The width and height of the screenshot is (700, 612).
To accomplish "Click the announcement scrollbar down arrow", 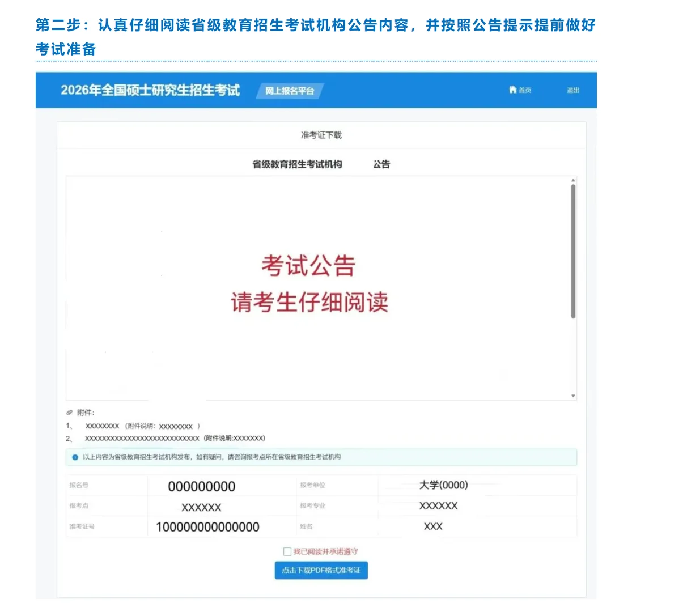I will pyautogui.click(x=572, y=395).
